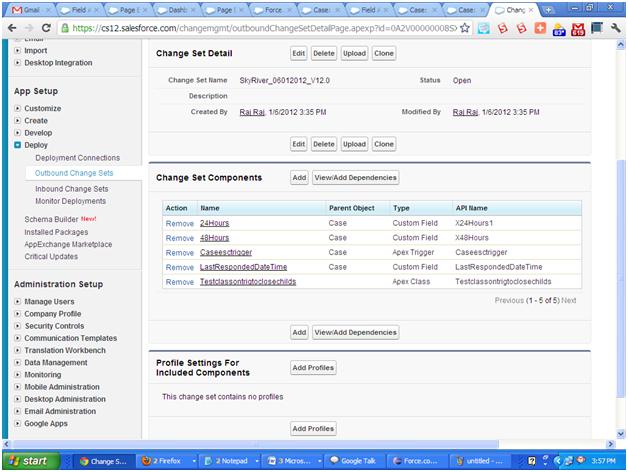Collapse the Deploy section
The height and width of the screenshot is (472, 628).
point(17,145)
